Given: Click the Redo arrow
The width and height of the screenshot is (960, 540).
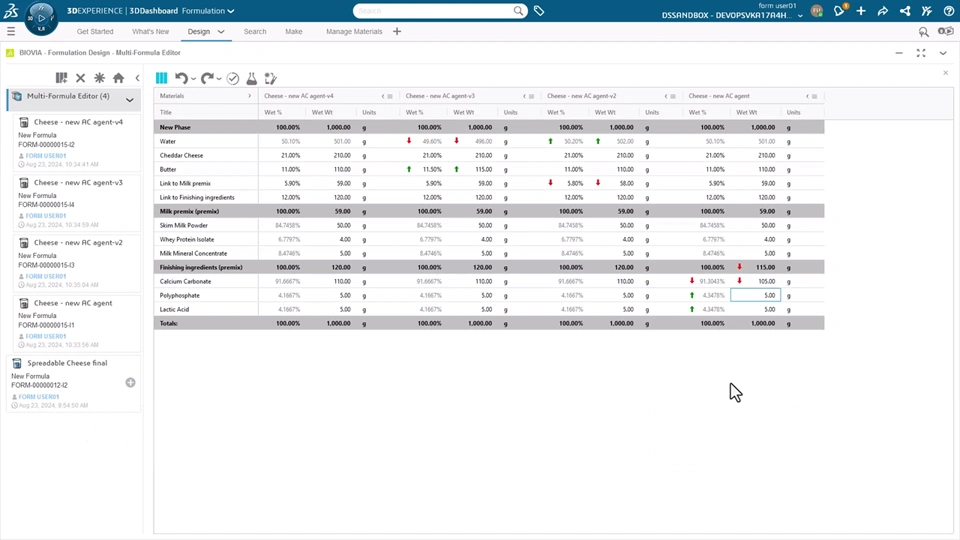Looking at the screenshot, I should [x=207, y=78].
